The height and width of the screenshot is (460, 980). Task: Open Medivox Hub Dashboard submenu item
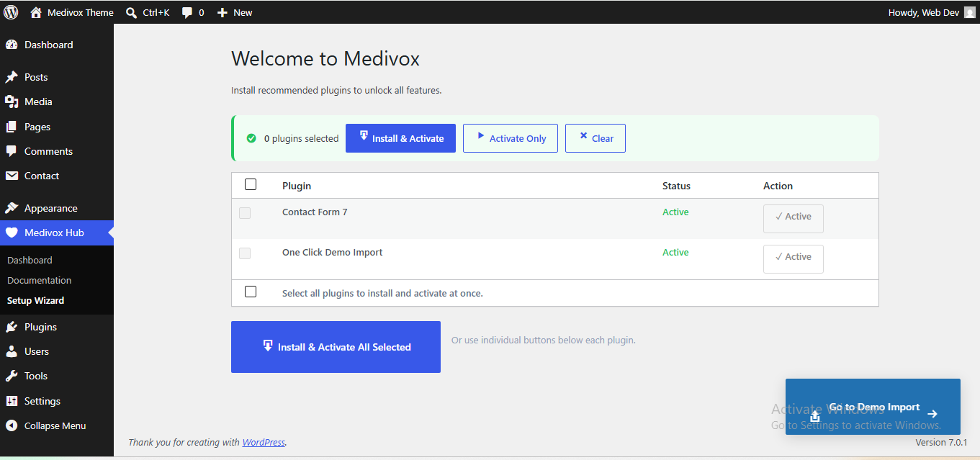point(30,260)
